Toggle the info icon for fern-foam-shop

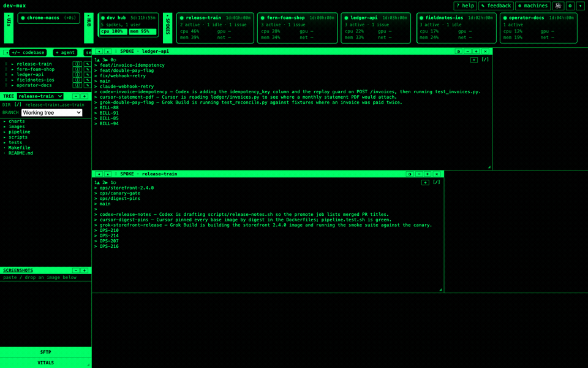click(x=77, y=69)
